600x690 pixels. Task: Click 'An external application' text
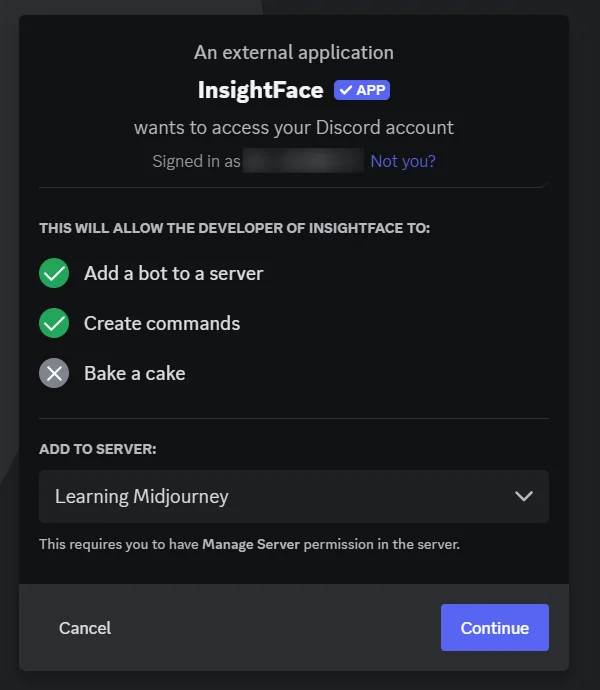click(294, 52)
